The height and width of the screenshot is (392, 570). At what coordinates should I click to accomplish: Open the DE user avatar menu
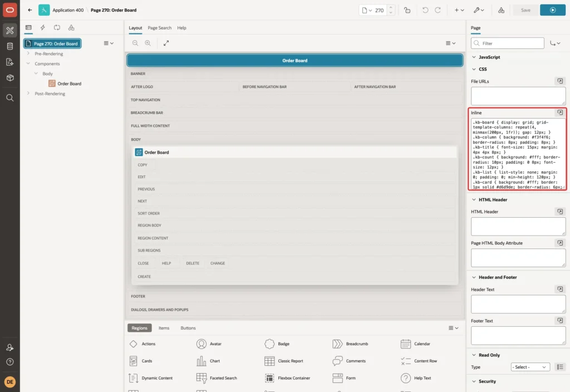[x=10, y=382]
